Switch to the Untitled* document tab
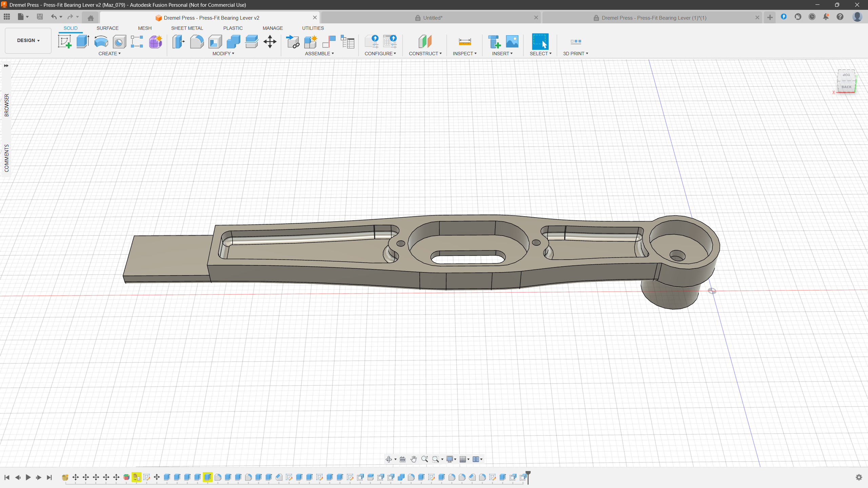Viewport: 868px width, 488px height. pyautogui.click(x=431, y=18)
